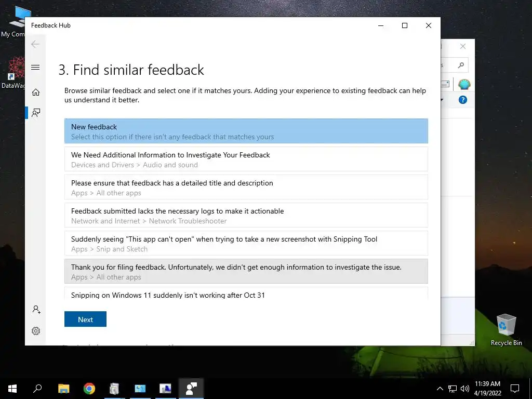Open the DataWag desktop shortcut
Screen dimensions: 532x399
(x=14, y=73)
